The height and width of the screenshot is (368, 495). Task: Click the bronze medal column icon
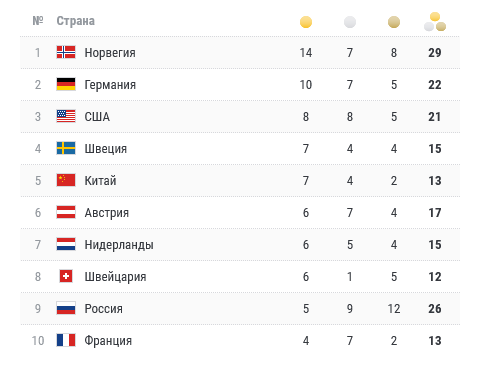[x=394, y=22]
